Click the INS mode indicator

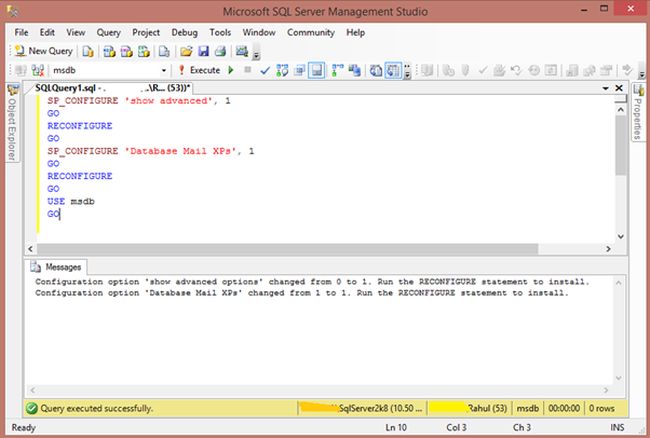click(617, 427)
